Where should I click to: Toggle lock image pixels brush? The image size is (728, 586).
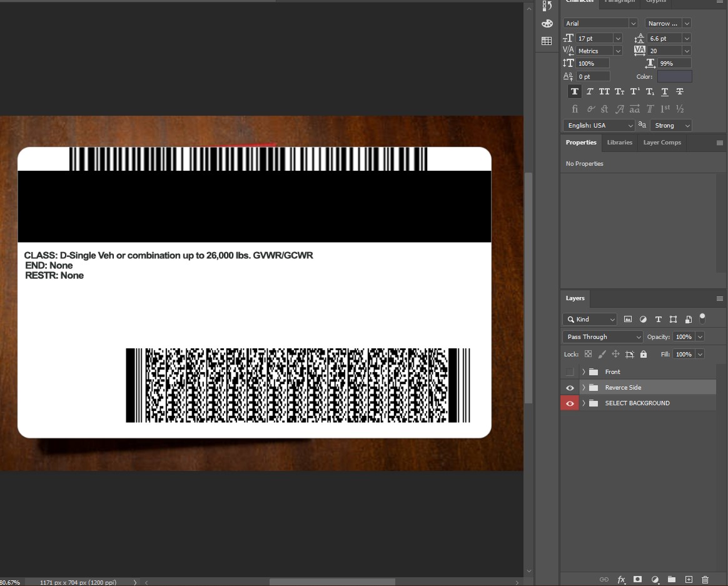(x=602, y=354)
